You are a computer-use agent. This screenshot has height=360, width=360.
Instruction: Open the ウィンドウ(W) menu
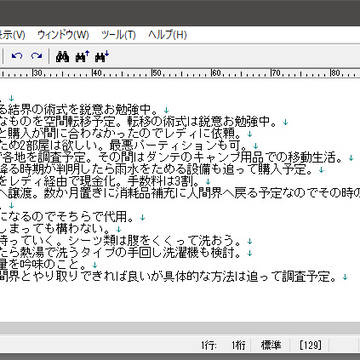pos(63,35)
